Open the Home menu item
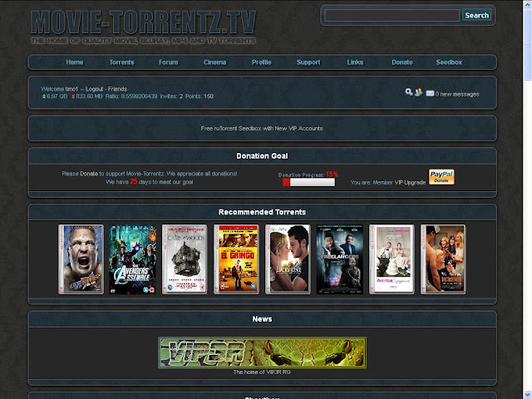The width and height of the screenshot is (532, 399). click(75, 62)
